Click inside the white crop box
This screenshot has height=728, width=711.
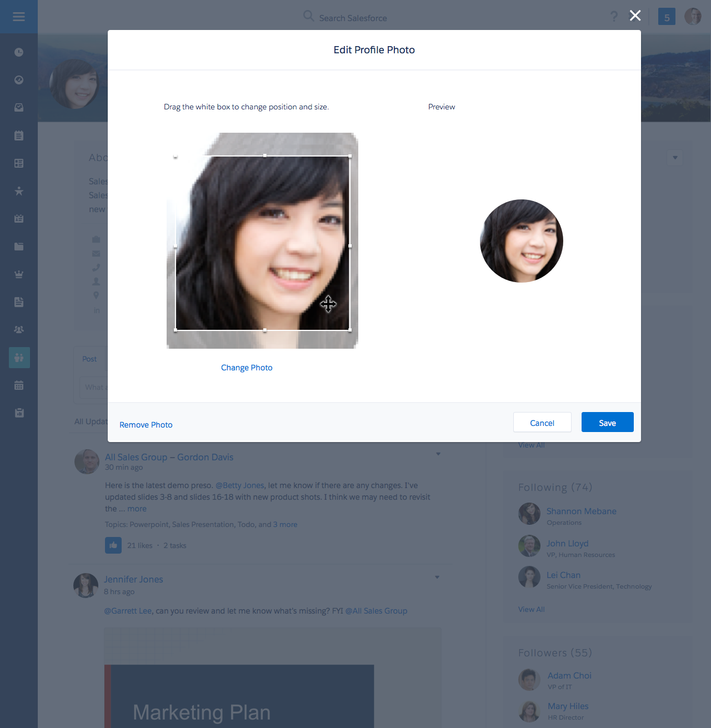(263, 243)
